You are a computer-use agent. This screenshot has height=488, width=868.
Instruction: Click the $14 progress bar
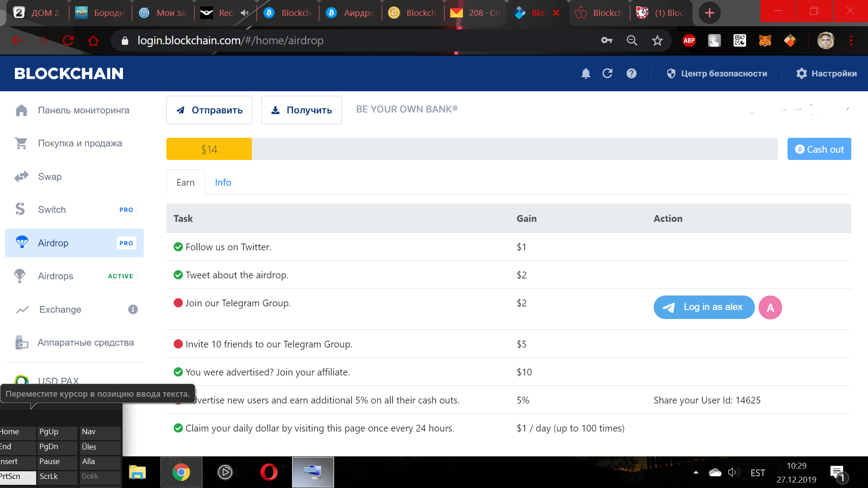[x=472, y=149]
